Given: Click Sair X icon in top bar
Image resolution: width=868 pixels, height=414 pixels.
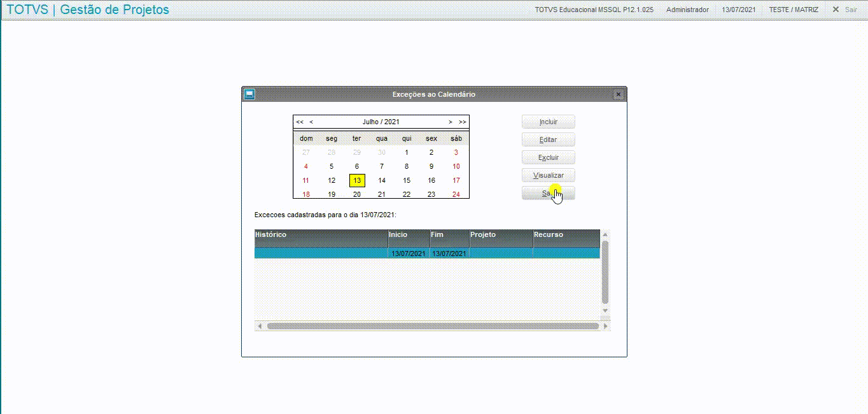Looking at the screenshot, I should click(836, 10).
